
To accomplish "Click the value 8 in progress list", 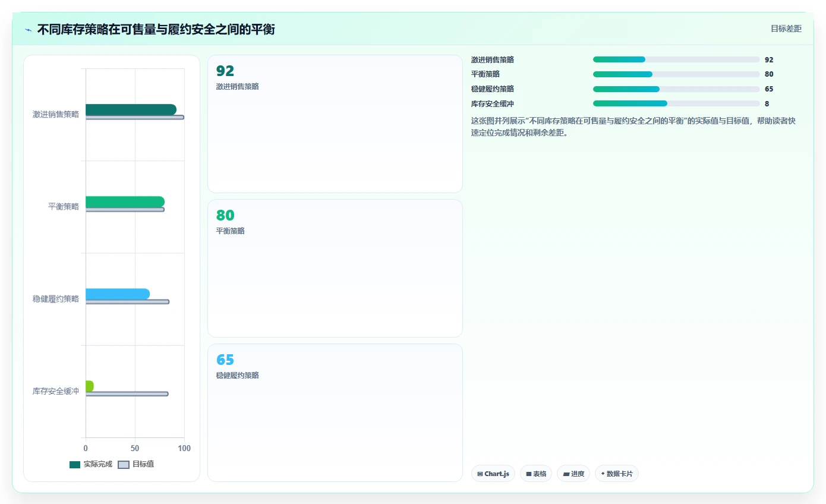I will [x=767, y=103].
